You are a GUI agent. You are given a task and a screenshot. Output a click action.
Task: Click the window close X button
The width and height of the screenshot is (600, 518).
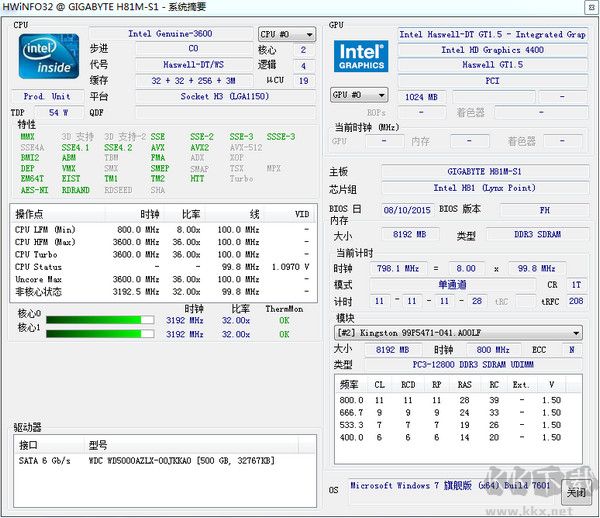pos(592,7)
